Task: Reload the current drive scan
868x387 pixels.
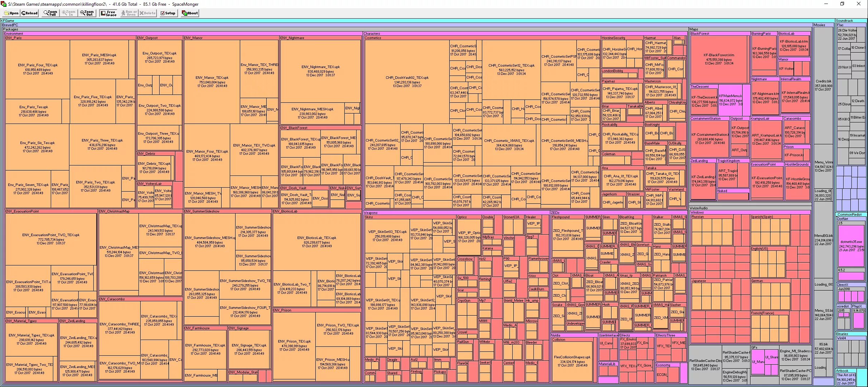Action: click(29, 13)
